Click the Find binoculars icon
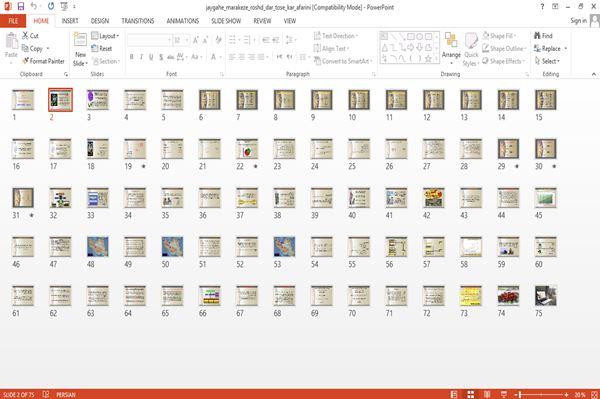 click(537, 36)
